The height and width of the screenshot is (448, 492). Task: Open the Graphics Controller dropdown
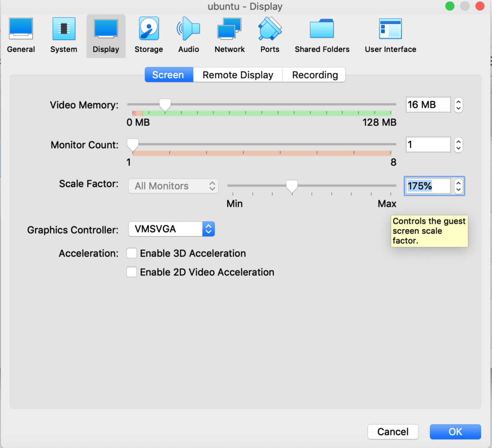point(171,229)
